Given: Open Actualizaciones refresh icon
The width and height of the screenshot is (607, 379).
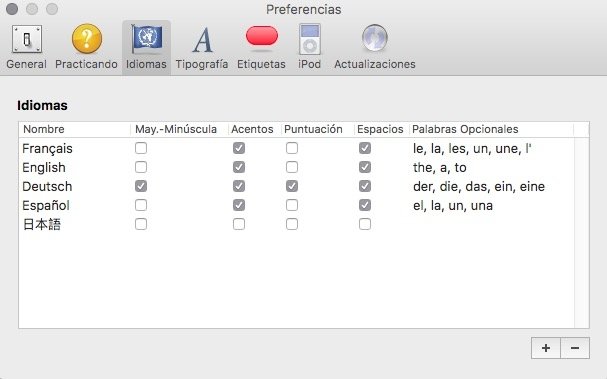Looking at the screenshot, I should pyautogui.click(x=375, y=38).
